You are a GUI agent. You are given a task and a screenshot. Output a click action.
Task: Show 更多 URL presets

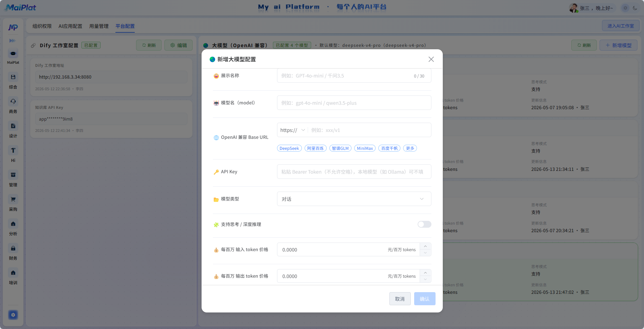point(410,148)
